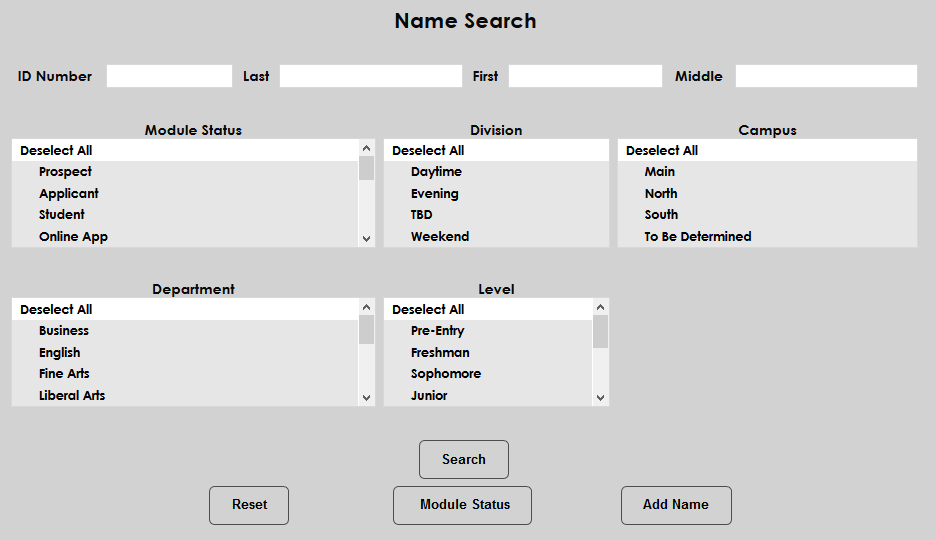This screenshot has width=936, height=540.
Task: Deselect All in the Campus list
Action: (662, 151)
